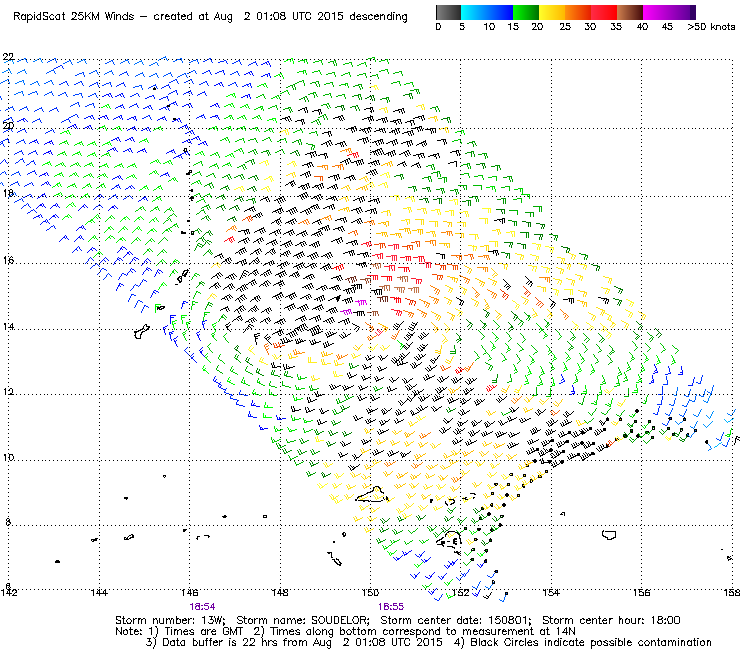The width and height of the screenshot is (740, 650).
Task: Click the ">50 knots" legend label
Action: [711, 27]
